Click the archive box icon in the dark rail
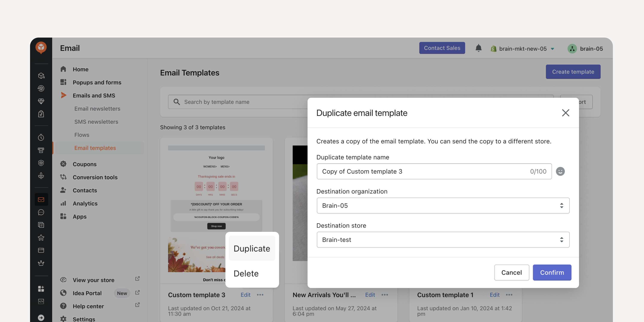Image resolution: width=644 pixels, height=322 pixels. pyautogui.click(x=41, y=150)
